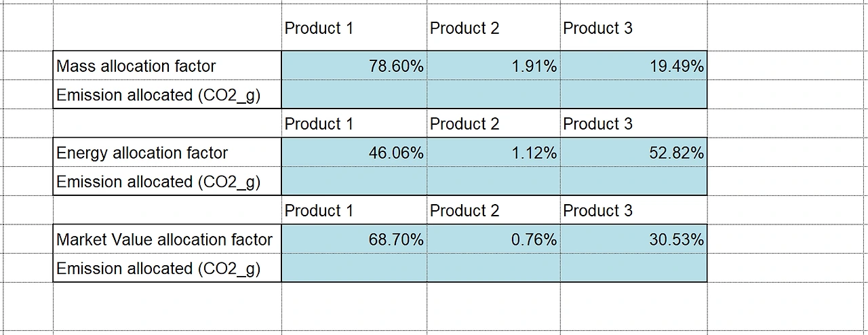
Task: Click the 30.53% value cell
Action: 633,239
